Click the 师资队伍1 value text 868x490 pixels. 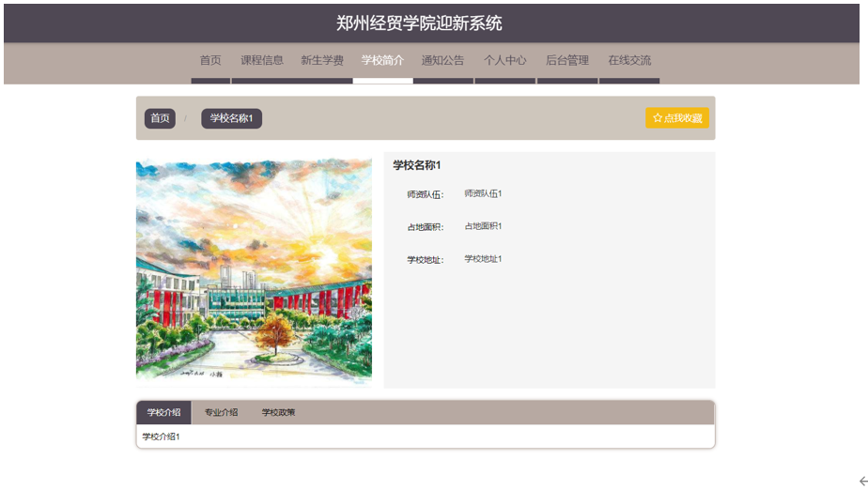483,193
